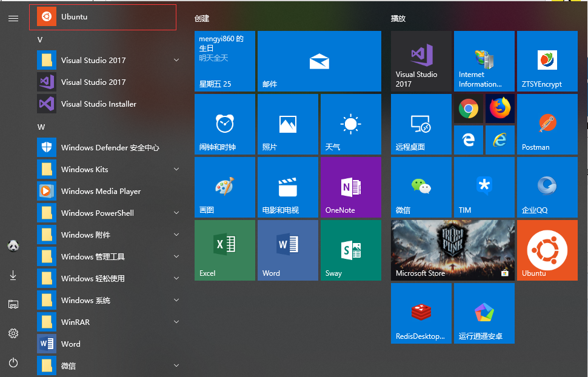Open Windows Defender 安全中心
Viewport: 588px width, 377px height.
point(109,148)
